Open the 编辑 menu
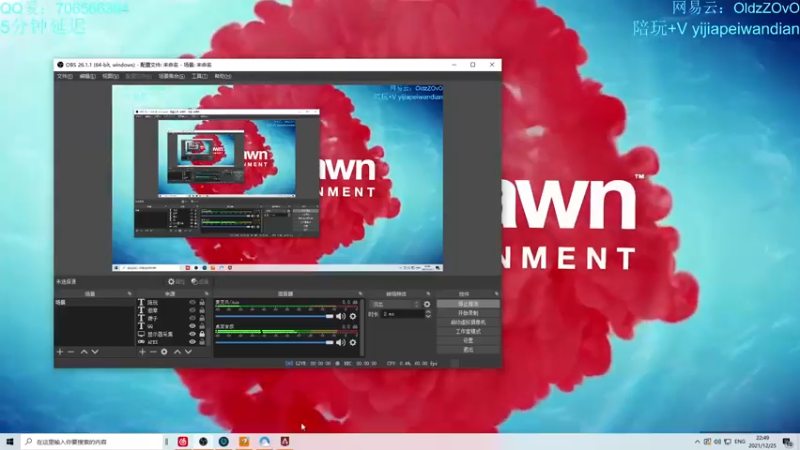The image size is (800, 450). [87, 76]
